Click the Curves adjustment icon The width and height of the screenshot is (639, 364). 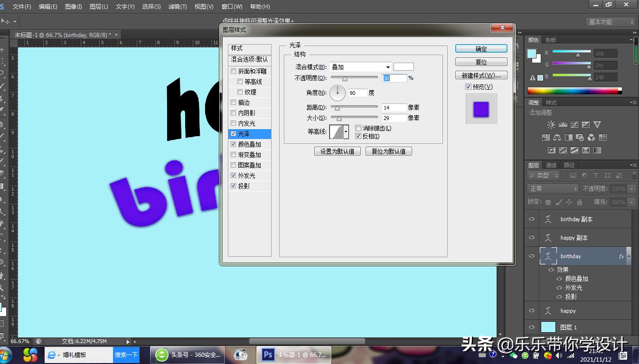pos(574,124)
